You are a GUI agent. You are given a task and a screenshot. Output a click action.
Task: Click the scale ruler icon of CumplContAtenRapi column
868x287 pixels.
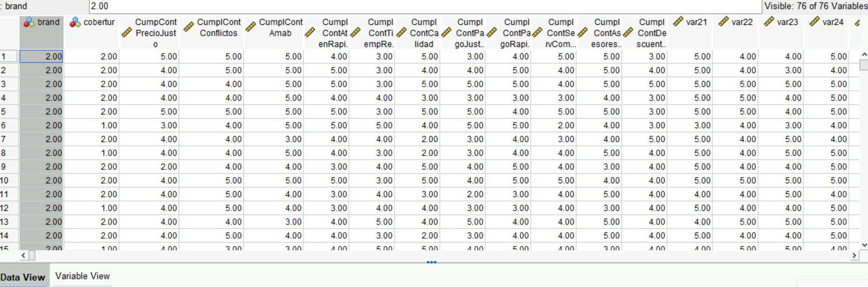[x=310, y=33]
